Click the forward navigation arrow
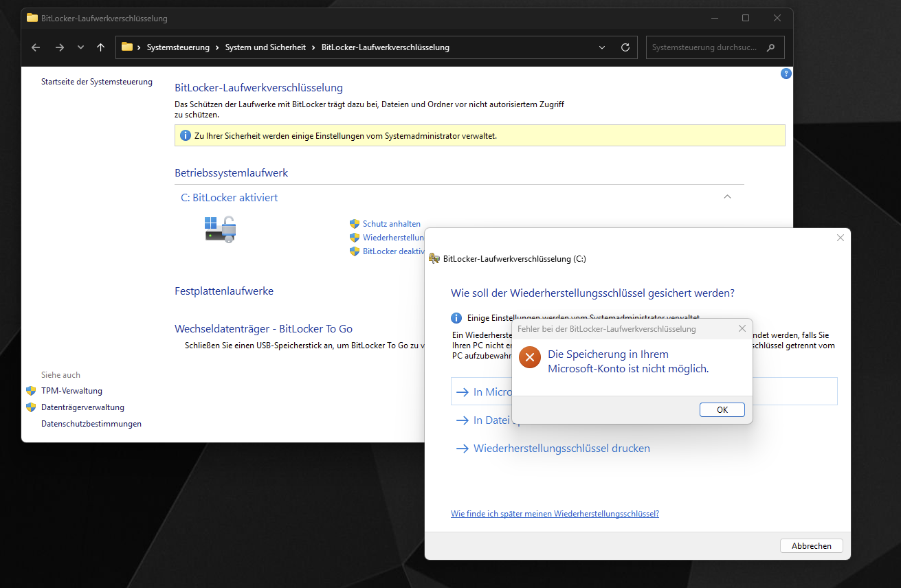Image resolution: width=901 pixels, height=588 pixels. coord(60,47)
